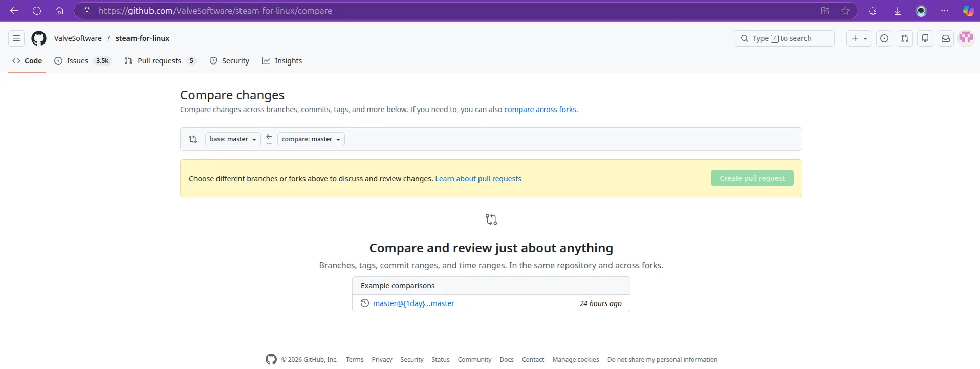Open the Issues shortcut icon in header
980x369 pixels.
coord(884,38)
